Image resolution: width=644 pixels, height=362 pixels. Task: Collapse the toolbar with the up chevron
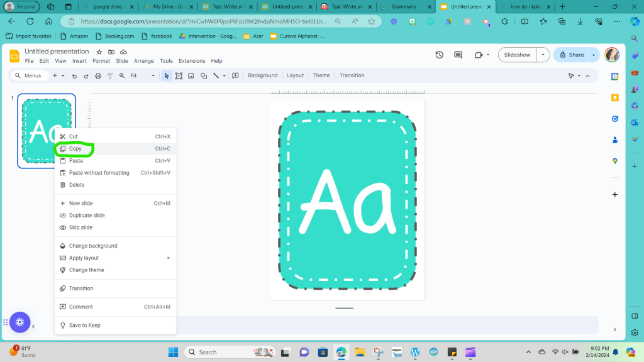tap(587, 76)
